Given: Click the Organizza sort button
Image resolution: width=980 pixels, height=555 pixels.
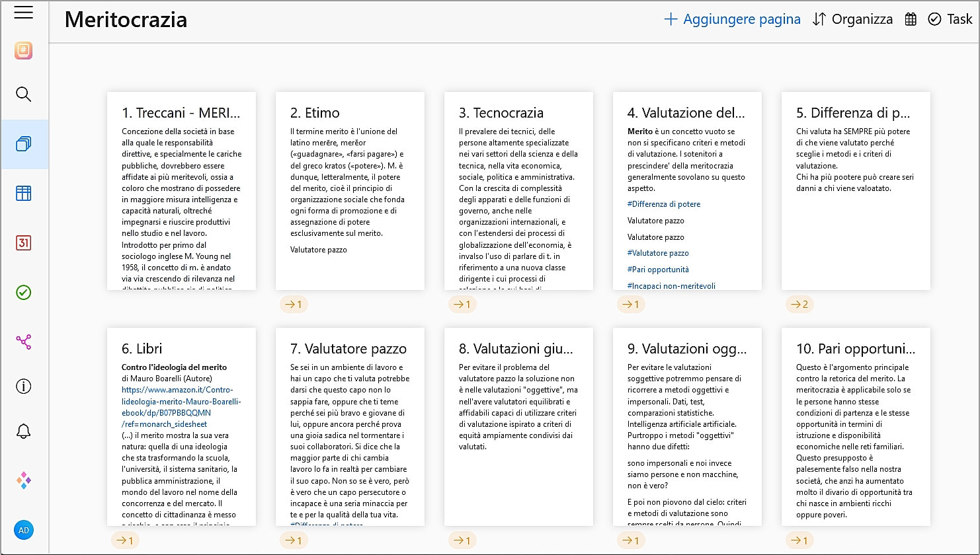Looking at the screenshot, I should pos(852,19).
